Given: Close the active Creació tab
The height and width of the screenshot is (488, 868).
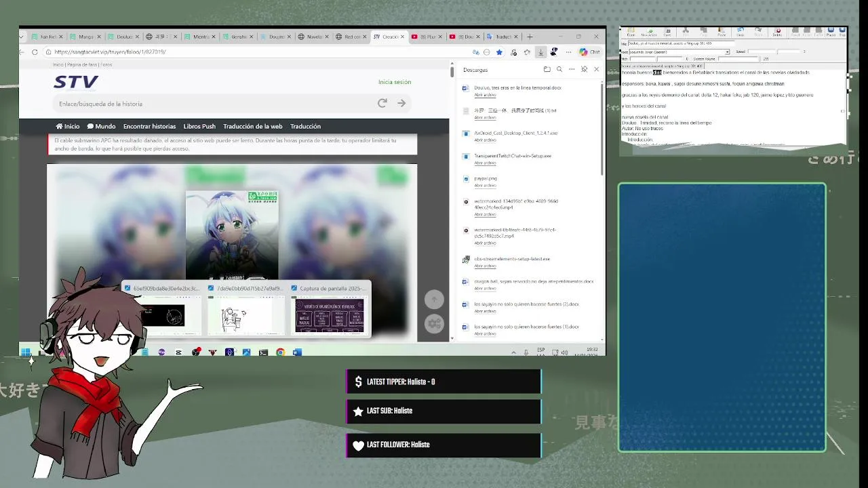Looking at the screenshot, I should coord(402,37).
